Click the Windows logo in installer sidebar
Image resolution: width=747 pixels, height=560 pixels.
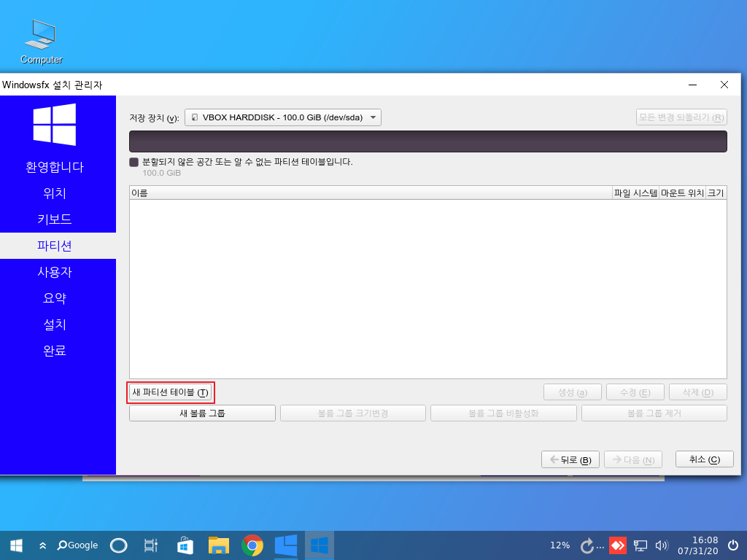click(x=54, y=124)
